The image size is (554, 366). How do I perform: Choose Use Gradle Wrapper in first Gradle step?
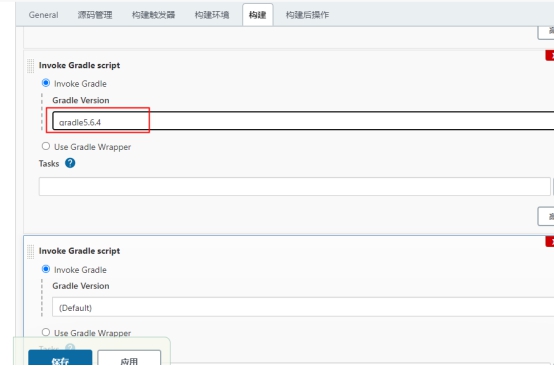pos(46,146)
